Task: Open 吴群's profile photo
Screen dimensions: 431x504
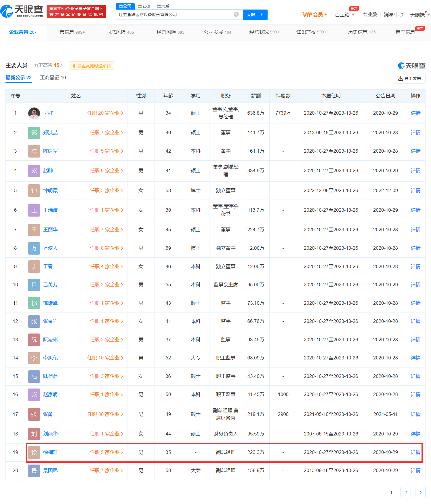Action: tap(34, 113)
